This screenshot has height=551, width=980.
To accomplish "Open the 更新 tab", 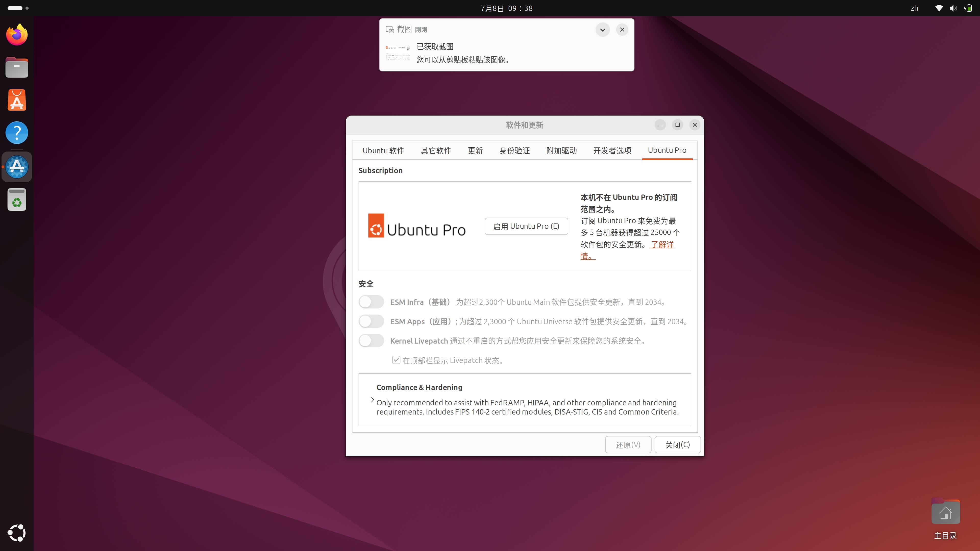I will click(x=475, y=151).
